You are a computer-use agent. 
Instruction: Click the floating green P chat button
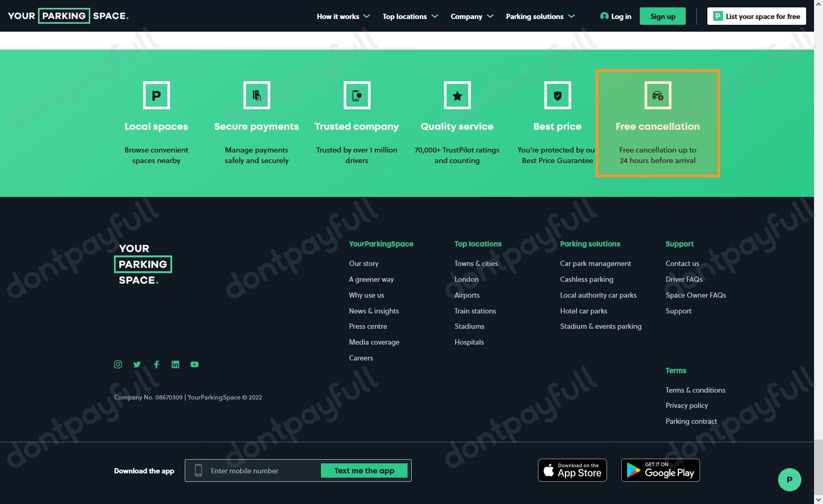coord(790,480)
